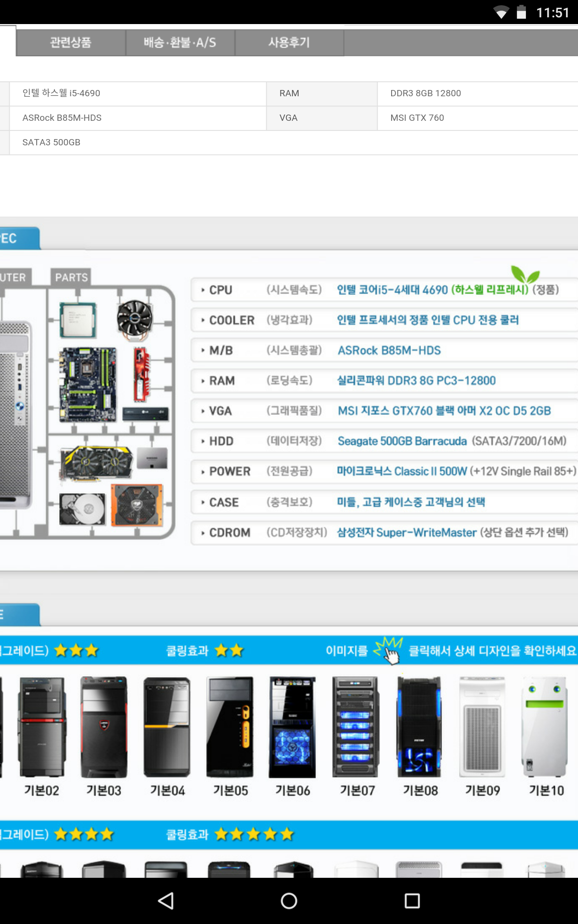The height and width of the screenshot is (924, 578).
Task: Select the PARTS tab
Action: click(x=71, y=277)
